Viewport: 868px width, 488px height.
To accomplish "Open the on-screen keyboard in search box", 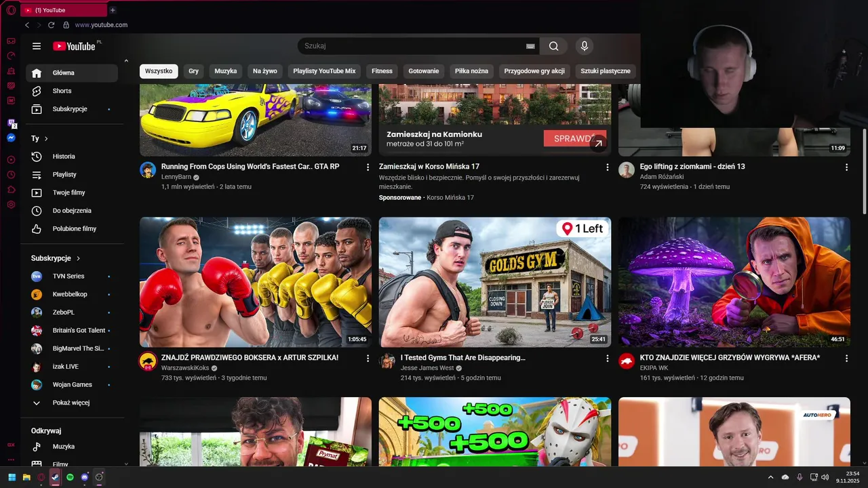I will pos(530,46).
